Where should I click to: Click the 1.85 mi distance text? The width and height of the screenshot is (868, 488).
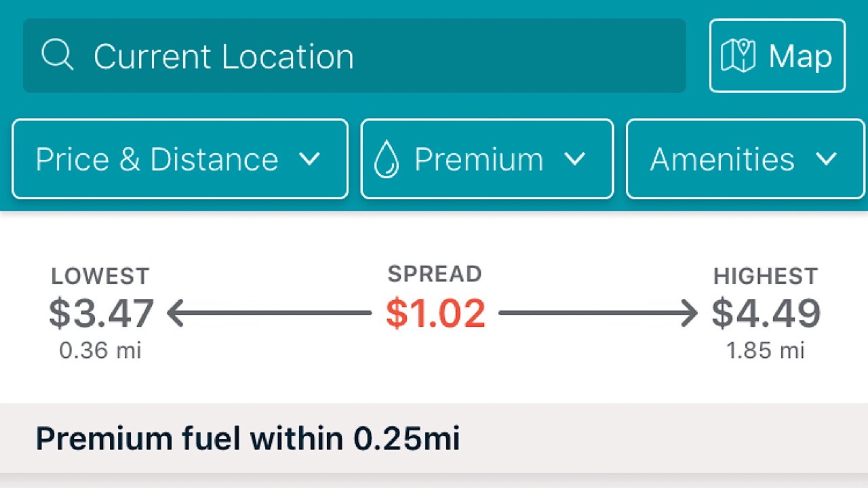tap(766, 350)
